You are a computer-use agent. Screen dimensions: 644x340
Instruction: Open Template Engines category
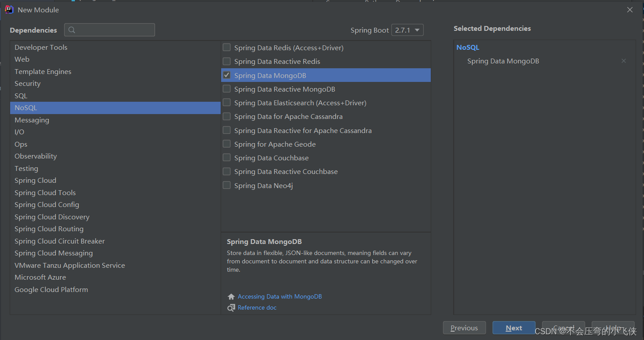click(x=115, y=71)
